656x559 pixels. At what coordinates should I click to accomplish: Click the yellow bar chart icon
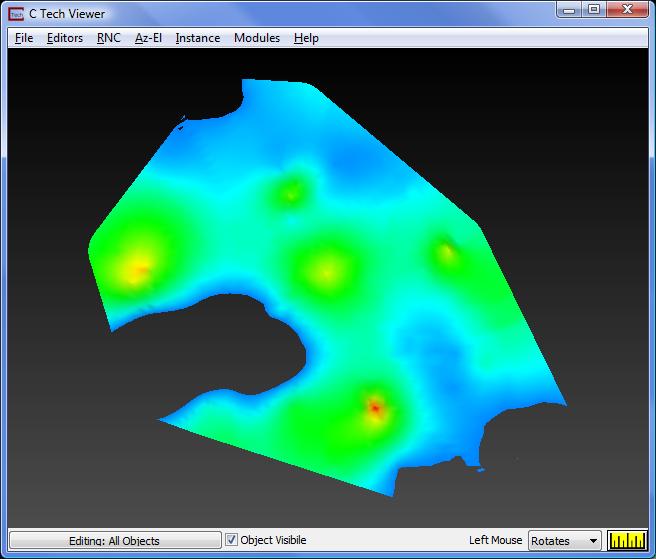click(627, 541)
